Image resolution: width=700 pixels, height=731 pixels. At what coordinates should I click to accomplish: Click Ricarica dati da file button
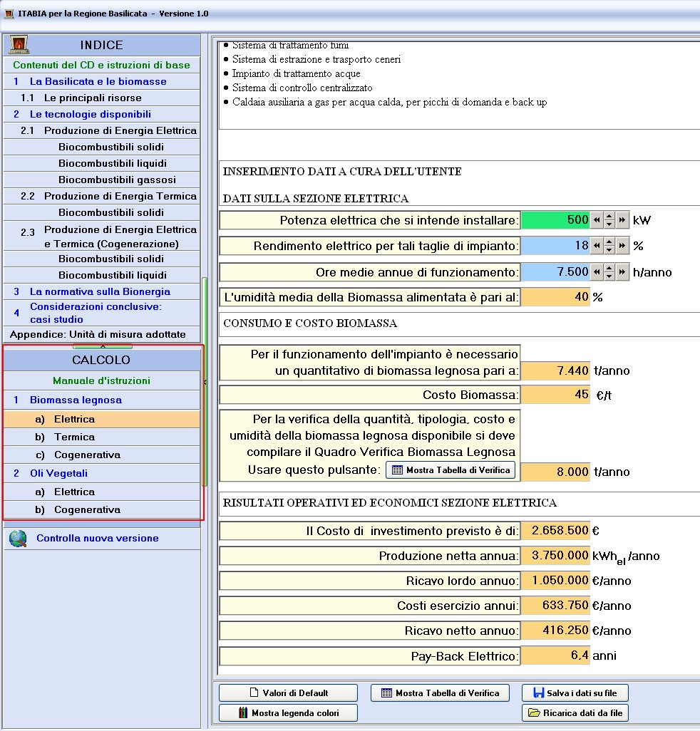575,712
